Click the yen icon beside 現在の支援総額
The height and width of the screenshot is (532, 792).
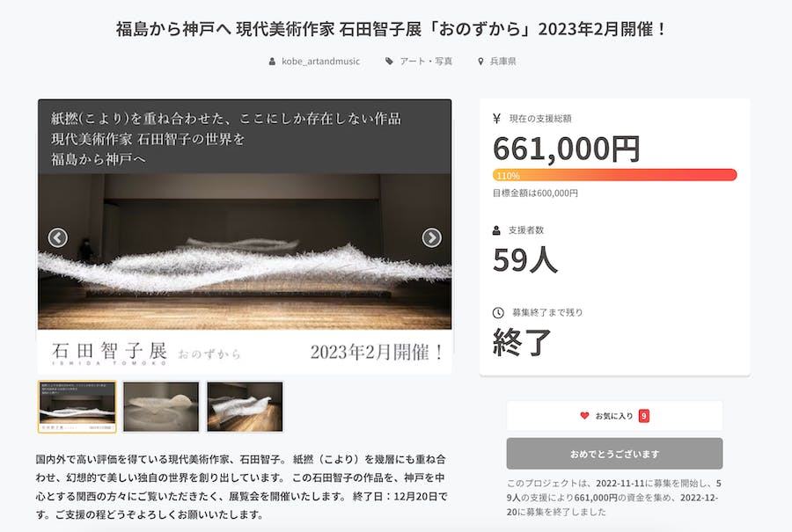coord(496,119)
